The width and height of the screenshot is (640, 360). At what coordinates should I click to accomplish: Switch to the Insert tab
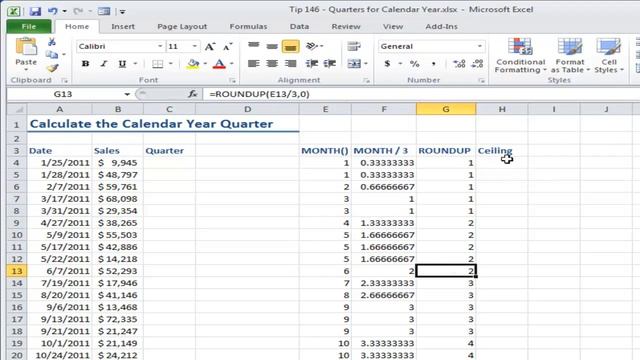pyautogui.click(x=123, y=27)
